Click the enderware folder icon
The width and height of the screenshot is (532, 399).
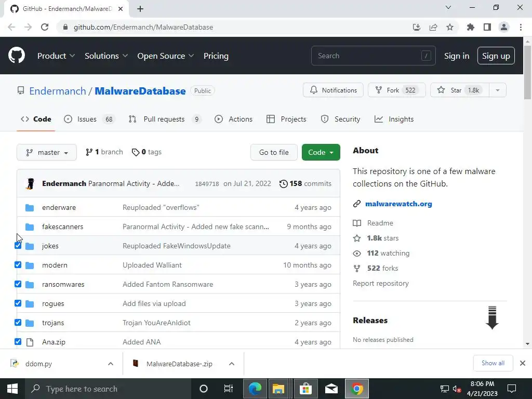(x=30, y=208)
